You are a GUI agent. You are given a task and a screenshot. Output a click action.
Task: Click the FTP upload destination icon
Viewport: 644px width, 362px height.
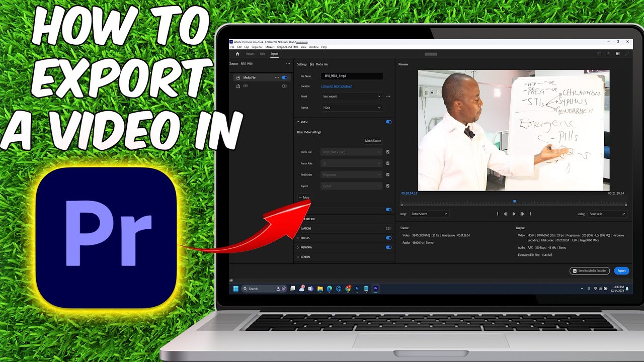point(238,86)
